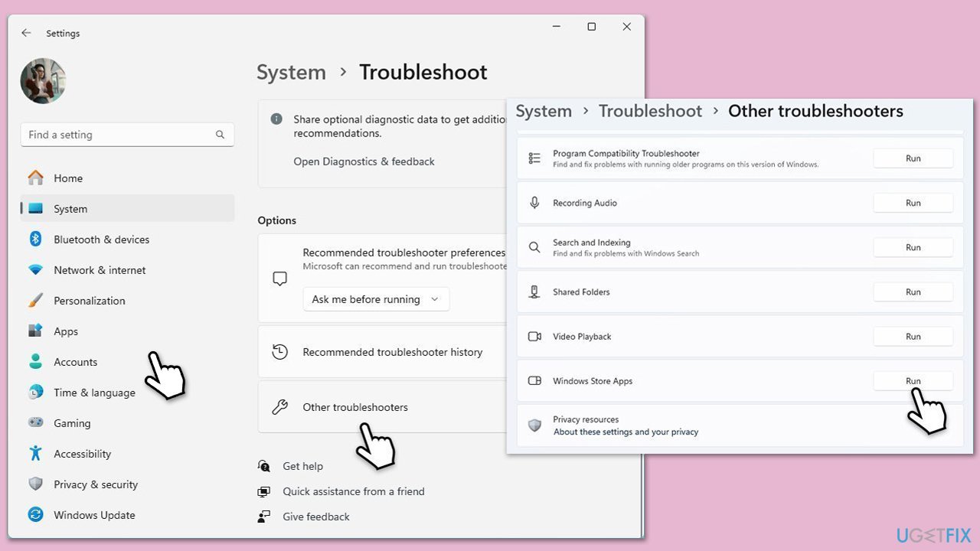This screenshot has width=980, height=551.
Task: Run Program Compatibility Troubleshooter
Action: [913, 158]
